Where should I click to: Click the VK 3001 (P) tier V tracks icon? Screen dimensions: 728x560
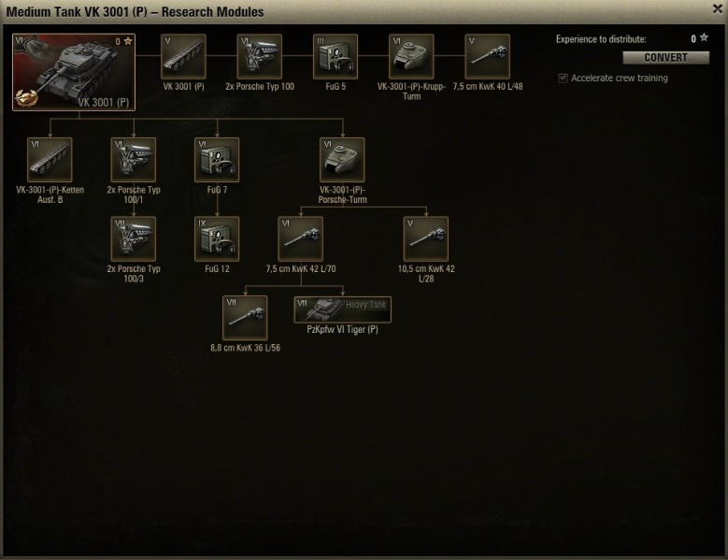click(x=183, y=56)
